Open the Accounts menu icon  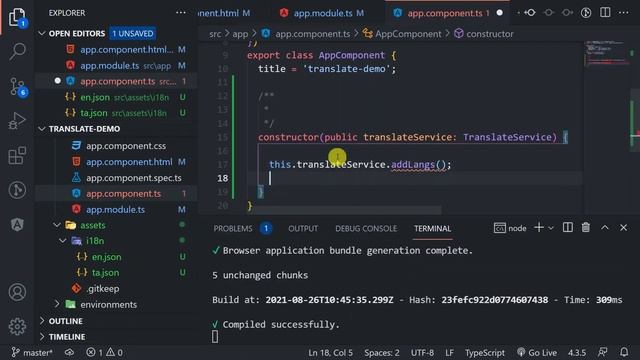click(17, 292)
